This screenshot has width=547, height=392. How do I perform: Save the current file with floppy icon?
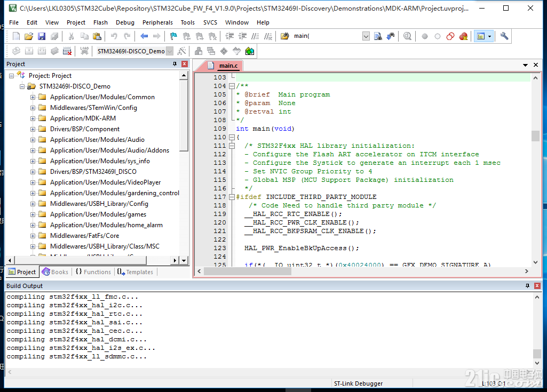coord(42,36)
